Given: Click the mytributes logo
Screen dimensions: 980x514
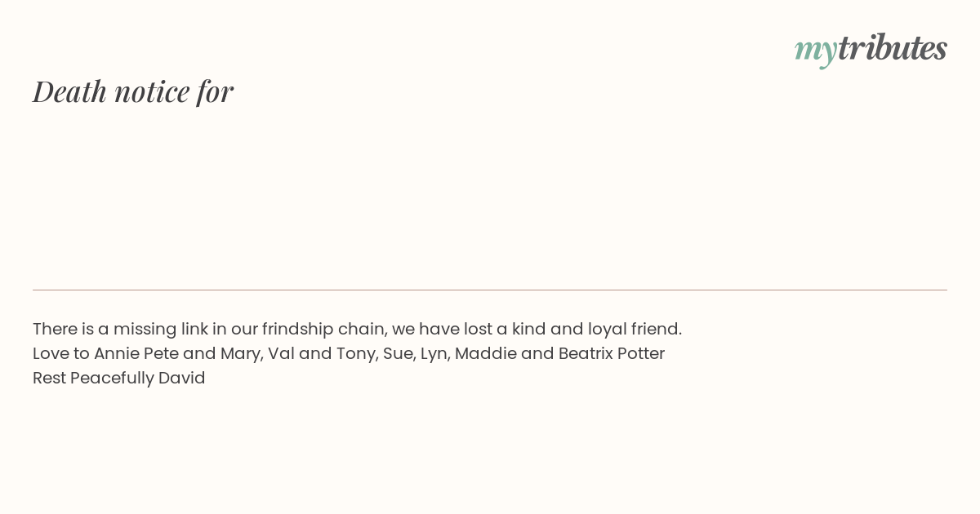Looking at the screenshot, I should 871,49.
